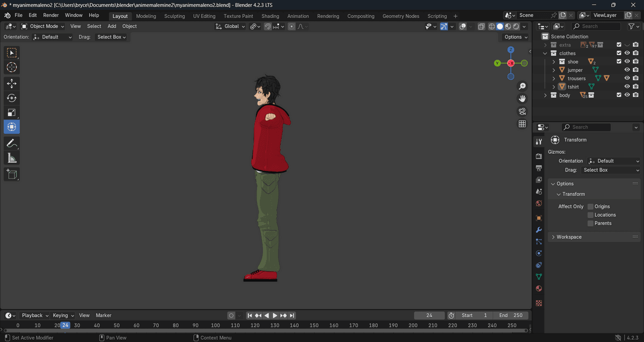This screenshot has height=342, width=644.
Task: Click the Add Cube tool
Action: (x=12, y=174)
